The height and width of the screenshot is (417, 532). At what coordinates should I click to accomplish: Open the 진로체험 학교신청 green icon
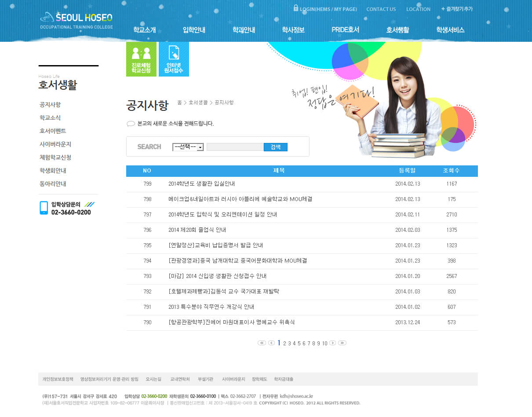tap(141, 59)
